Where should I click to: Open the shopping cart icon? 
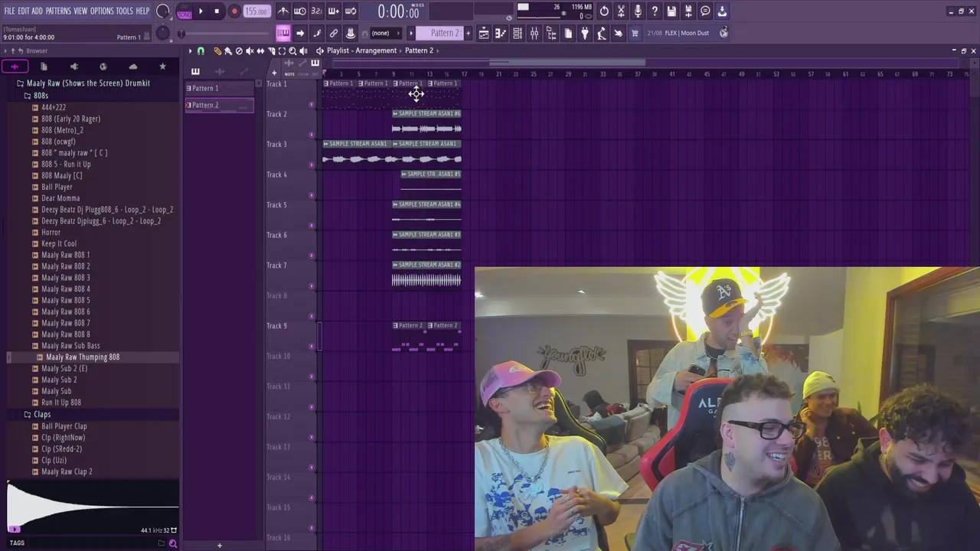pyautogui.click(x=634, y=33)
